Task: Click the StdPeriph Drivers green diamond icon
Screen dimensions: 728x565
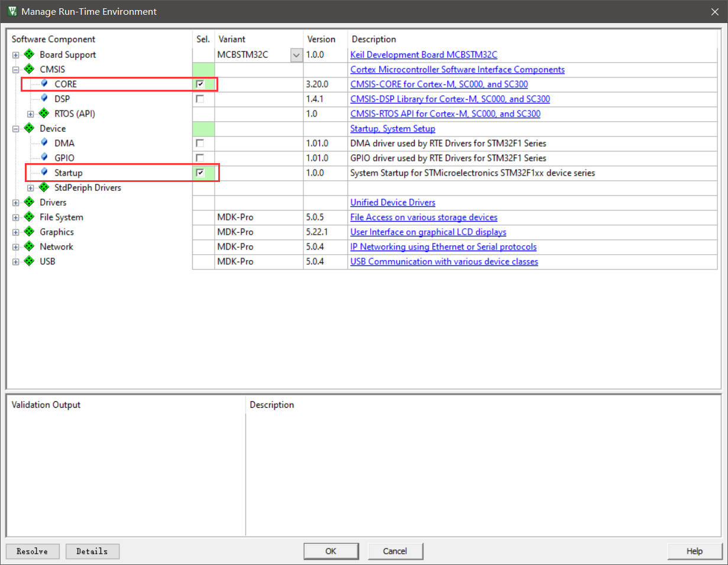Action: [44, 187]
